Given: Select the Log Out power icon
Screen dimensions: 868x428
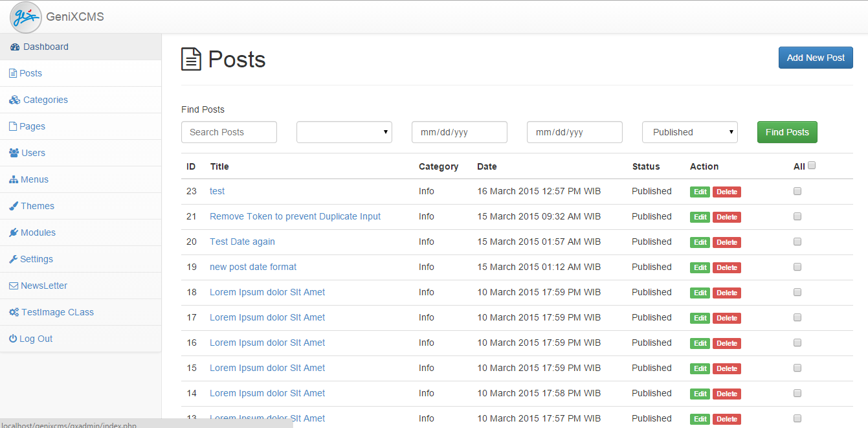Looking at the screenshot, I should coord(12,338).
